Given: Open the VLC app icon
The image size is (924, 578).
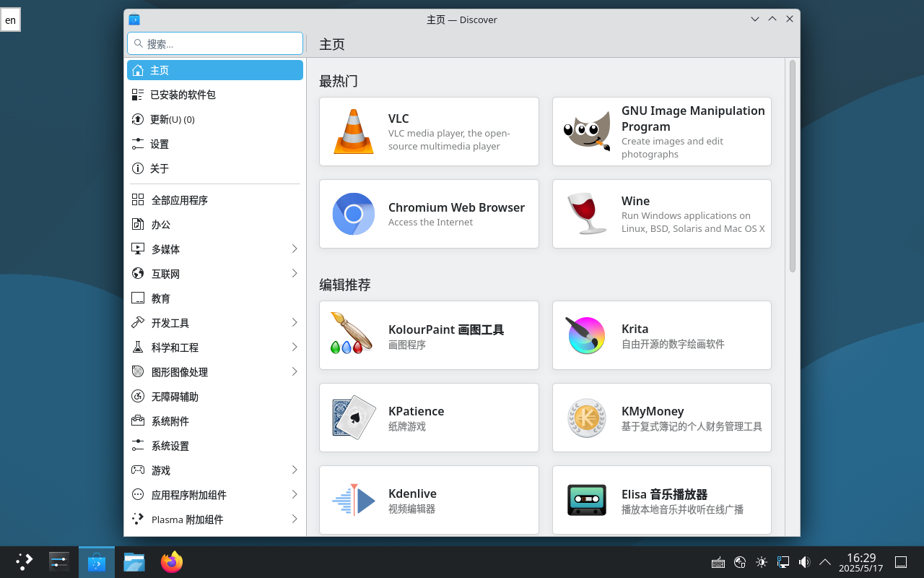Looking at the screenshot, I should [354, 131].
